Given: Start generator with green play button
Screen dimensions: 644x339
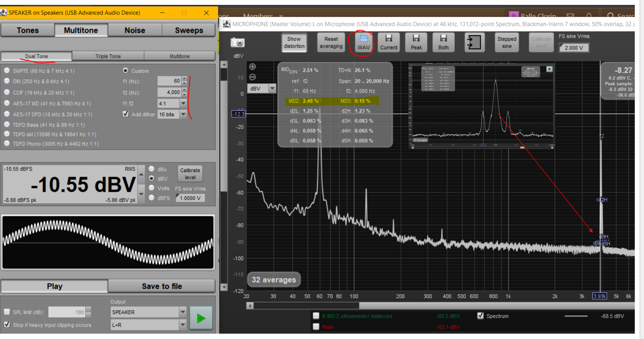Looking at the screenshot, I should click(x=201, y=319).
